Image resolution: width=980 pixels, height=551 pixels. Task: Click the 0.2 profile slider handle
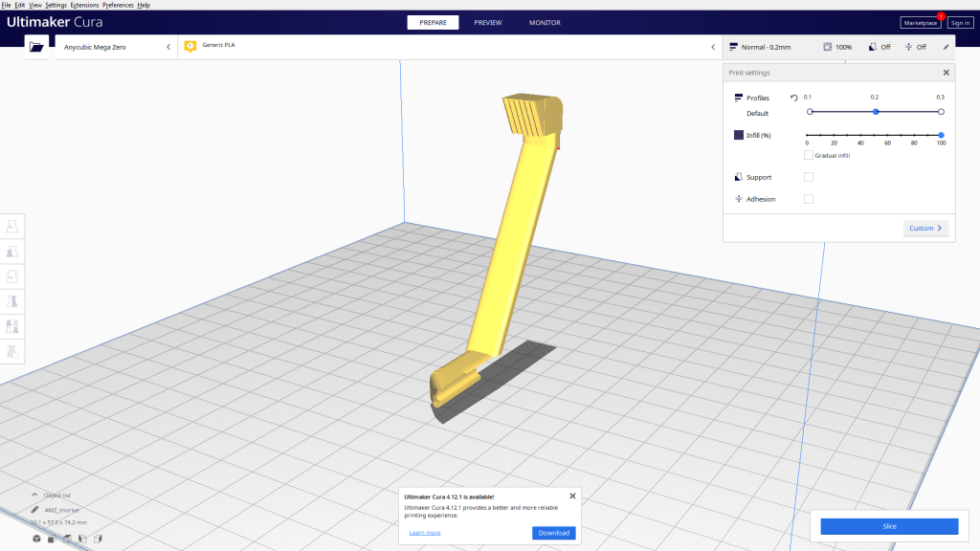coord(876,112)
